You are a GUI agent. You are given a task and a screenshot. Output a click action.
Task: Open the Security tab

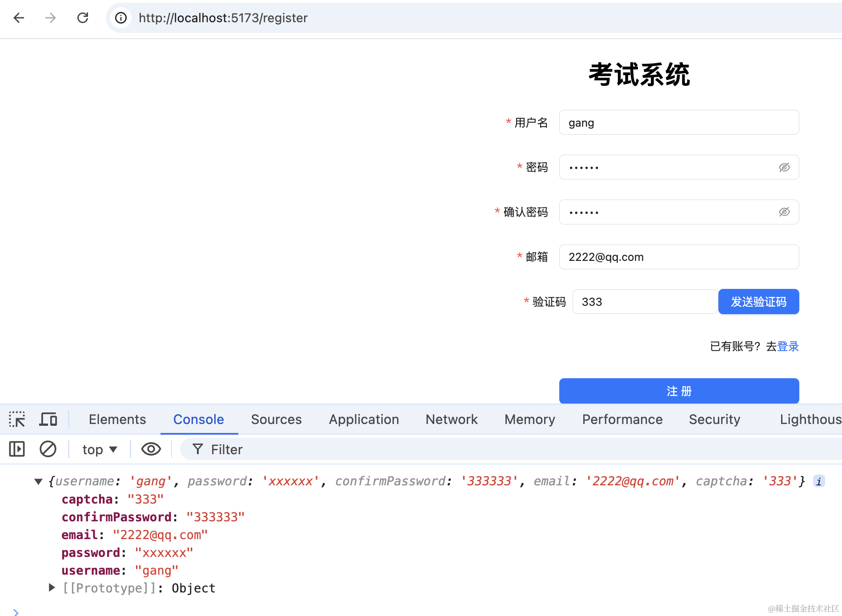(715, 419)
